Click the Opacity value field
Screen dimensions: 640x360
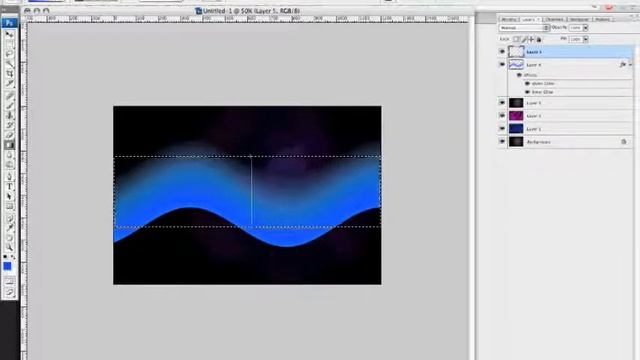(x=576, y=28)
